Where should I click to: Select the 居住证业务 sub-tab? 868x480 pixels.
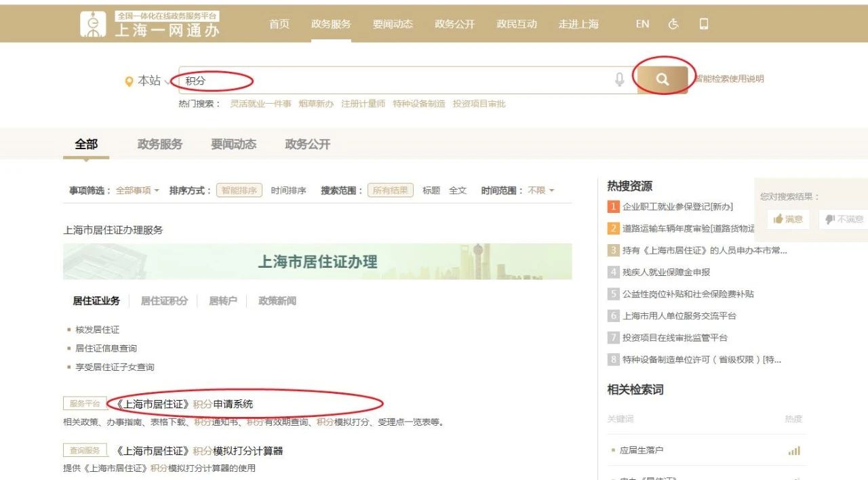96,300
